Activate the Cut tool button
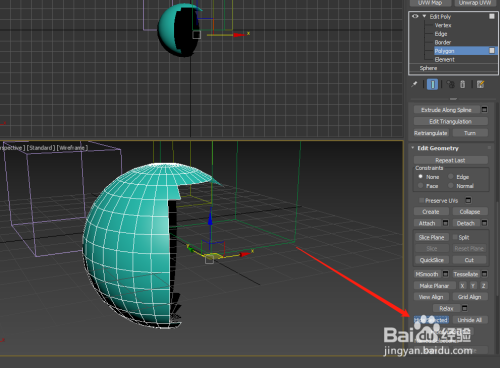The height and width of the screenshot is (368, 500). [x=469, y=260]
